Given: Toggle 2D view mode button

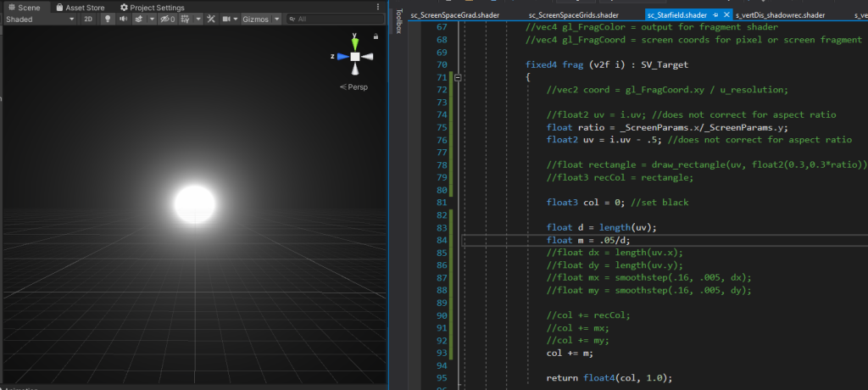Looking at the screenshot, I should [88, 19].
